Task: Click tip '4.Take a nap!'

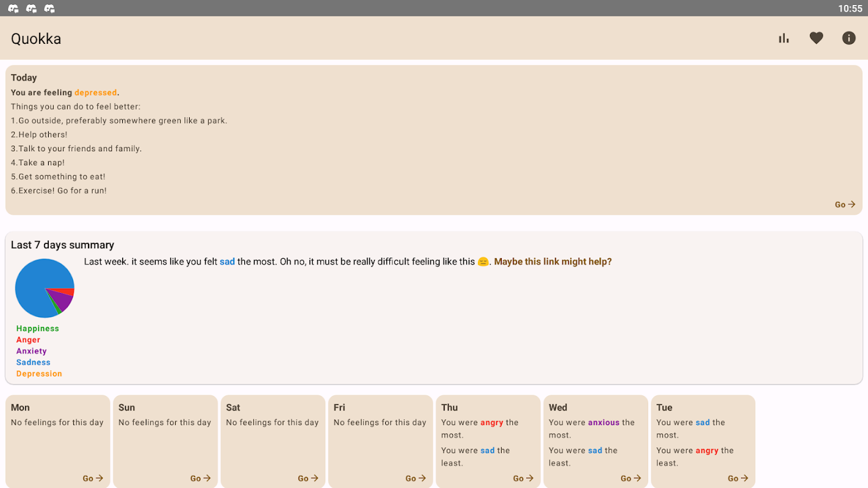Action: point(38,163)
